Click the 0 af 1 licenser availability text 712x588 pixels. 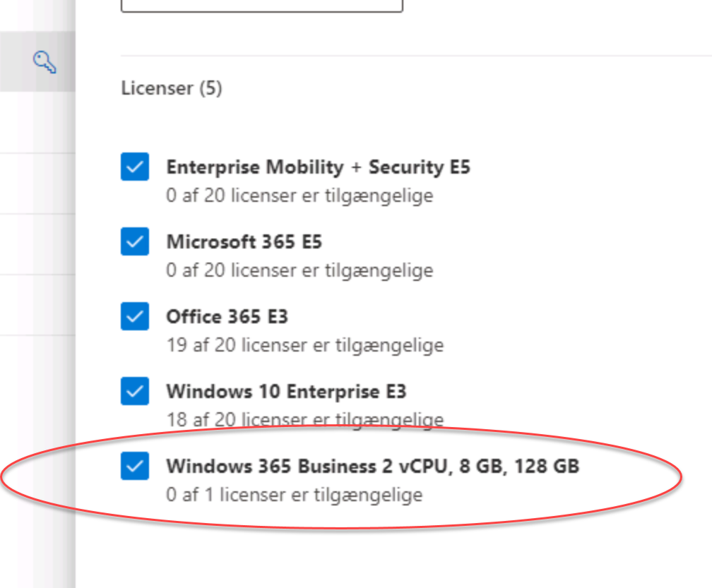click(295, 495)
